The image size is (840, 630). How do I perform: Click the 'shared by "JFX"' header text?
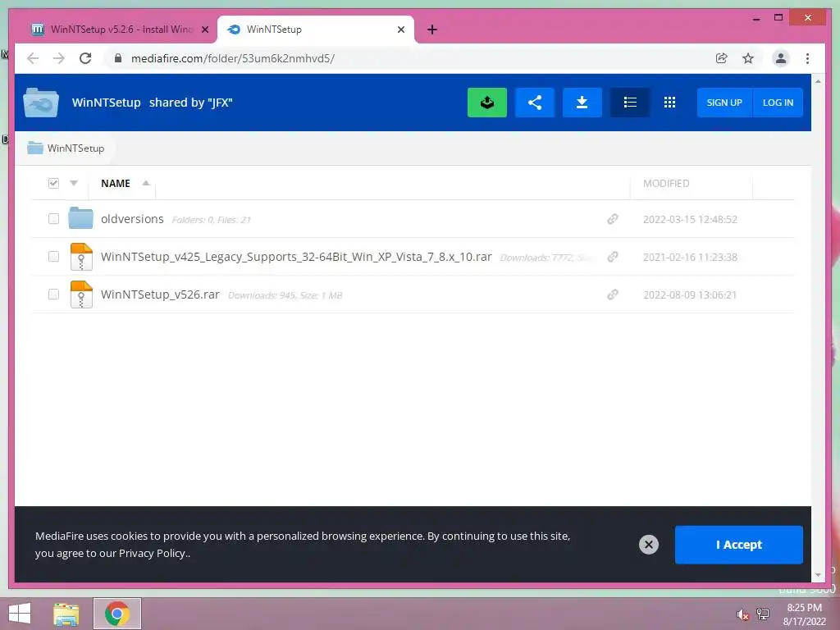(x=190, y=103)
